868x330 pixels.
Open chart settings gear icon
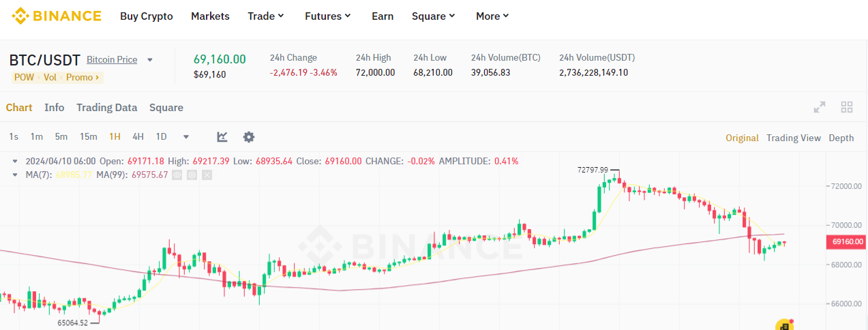(249, 137)
